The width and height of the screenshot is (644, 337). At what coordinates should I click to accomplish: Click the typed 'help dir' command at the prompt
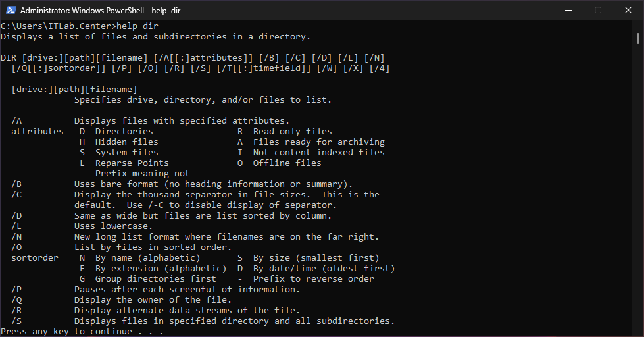tap(137, 26)
